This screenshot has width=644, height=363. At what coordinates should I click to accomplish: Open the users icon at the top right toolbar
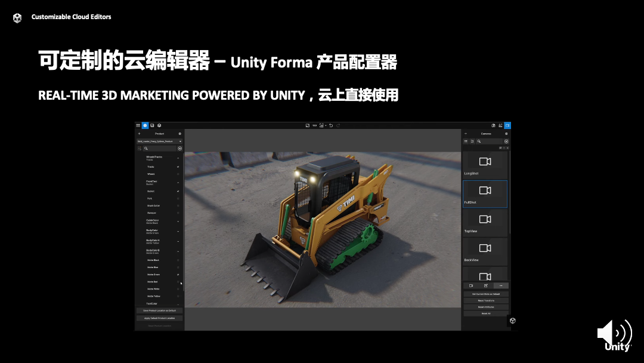click(500, 125)
